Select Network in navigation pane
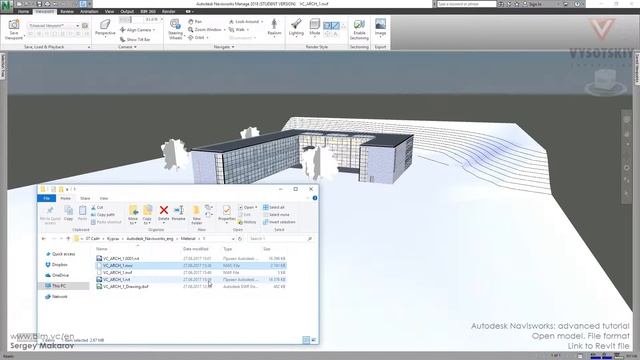This screenshot has width=640, height=360. pos(56,296)
